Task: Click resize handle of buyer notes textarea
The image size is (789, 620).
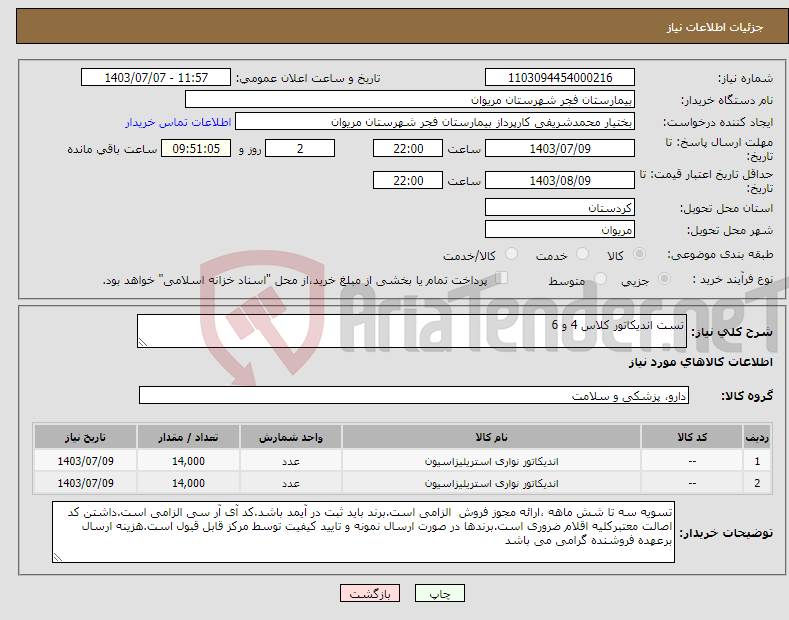Action: tap(58, 557)
